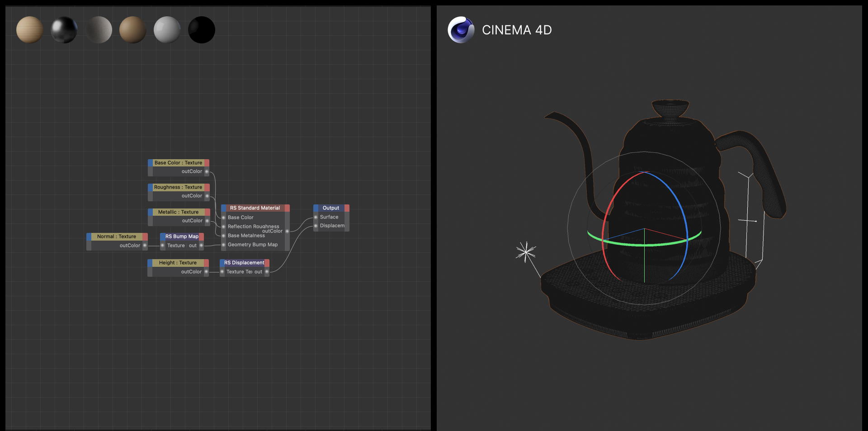The image size is (868, 431).
Task: Click the RS Displacement node's out port
Action: tap(267, 272)
